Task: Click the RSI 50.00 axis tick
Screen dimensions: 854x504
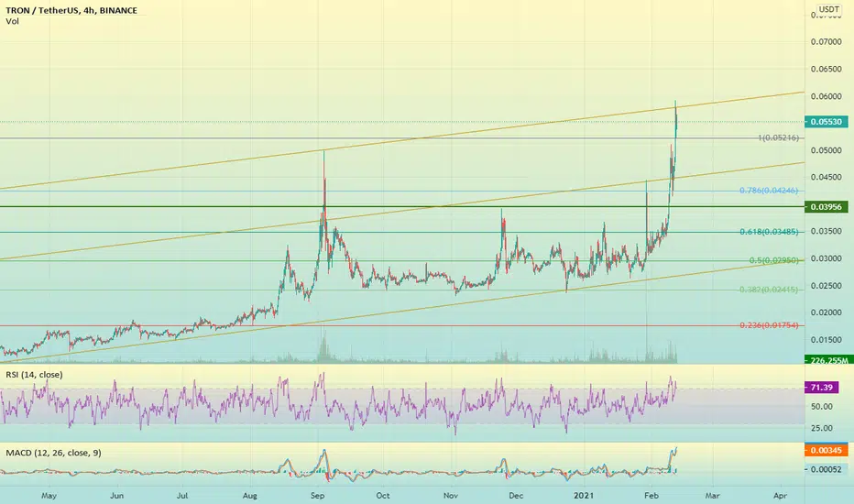Action: [821, 407]
